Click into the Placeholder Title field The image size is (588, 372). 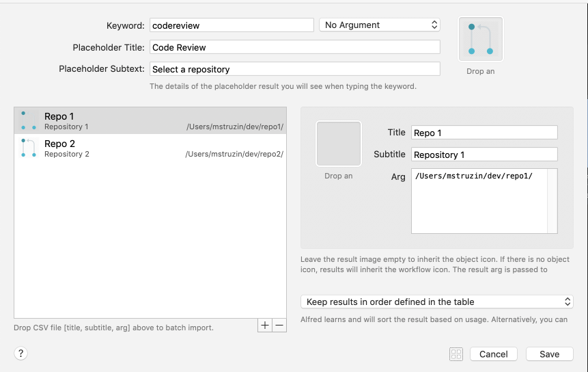[295, 47]
